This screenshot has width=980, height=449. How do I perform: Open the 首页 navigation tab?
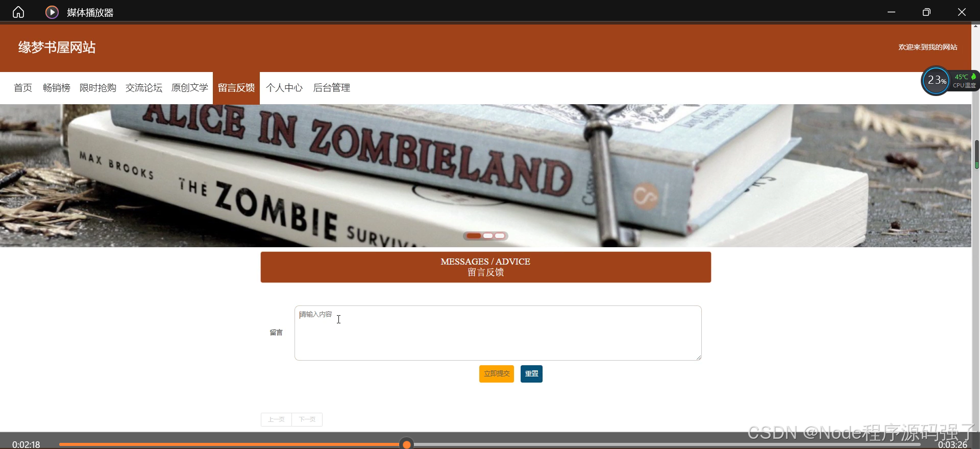(23, 88)
